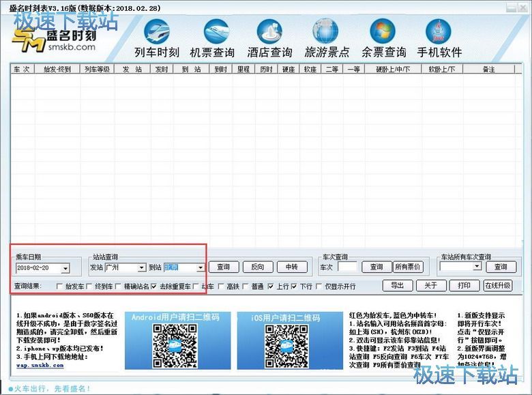
Task: Uncheck the 下行 checkbox
Action: [x=294, y=287]
